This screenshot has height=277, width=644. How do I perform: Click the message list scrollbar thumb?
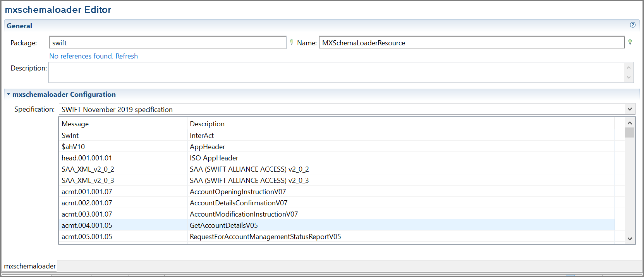pos(630,132)
